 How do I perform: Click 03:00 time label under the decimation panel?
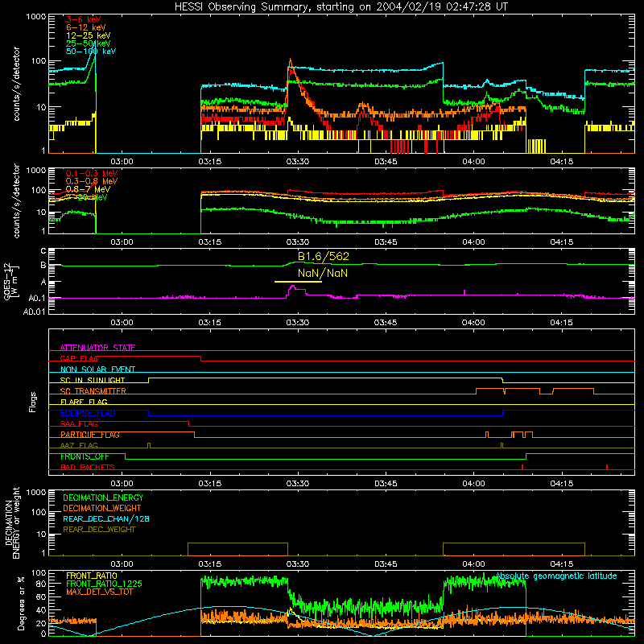122,564
